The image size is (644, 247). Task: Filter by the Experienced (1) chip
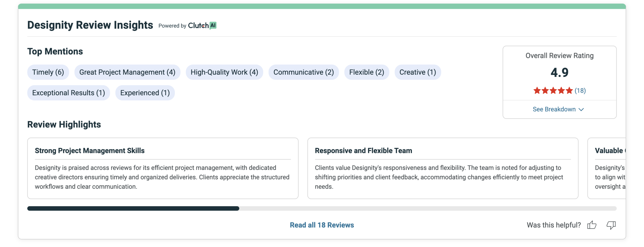(x=145, y=93)
